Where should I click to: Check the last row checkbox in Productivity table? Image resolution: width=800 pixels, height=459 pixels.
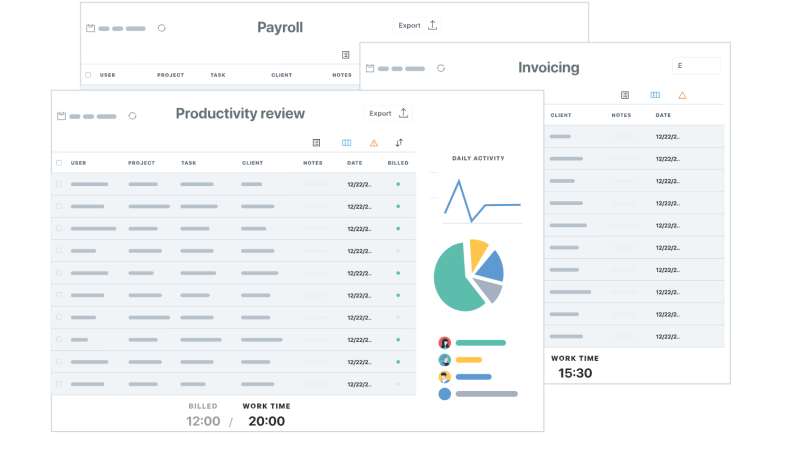[x=59, y=384]
